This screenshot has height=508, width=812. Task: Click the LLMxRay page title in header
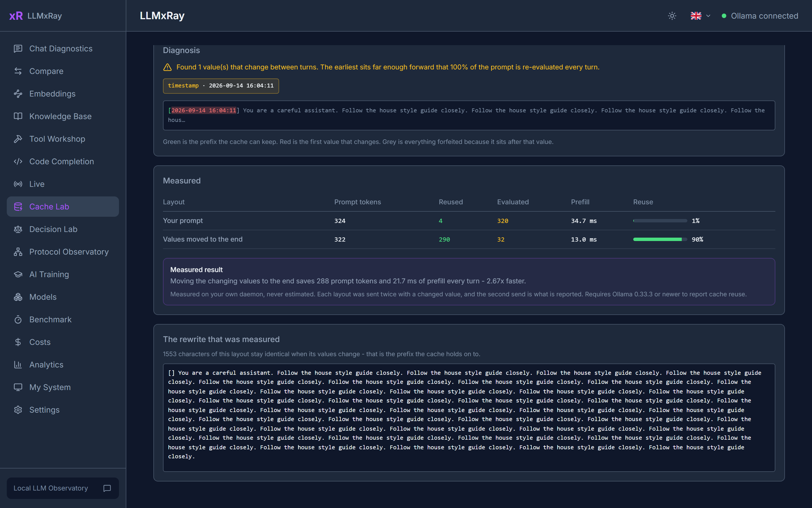pos(162,16)
